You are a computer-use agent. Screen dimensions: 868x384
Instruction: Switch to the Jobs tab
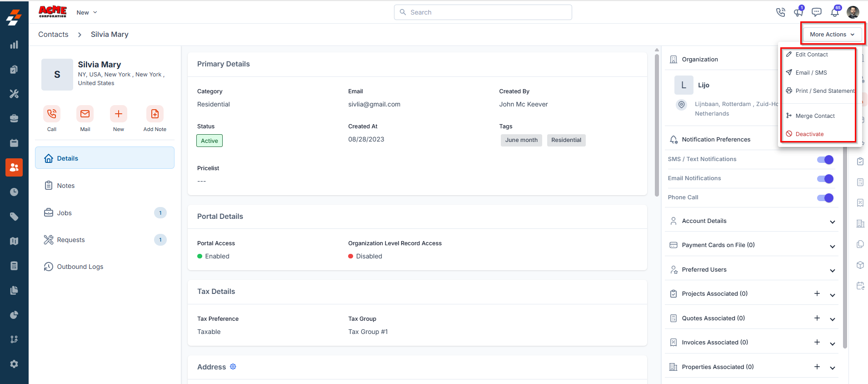105,213
